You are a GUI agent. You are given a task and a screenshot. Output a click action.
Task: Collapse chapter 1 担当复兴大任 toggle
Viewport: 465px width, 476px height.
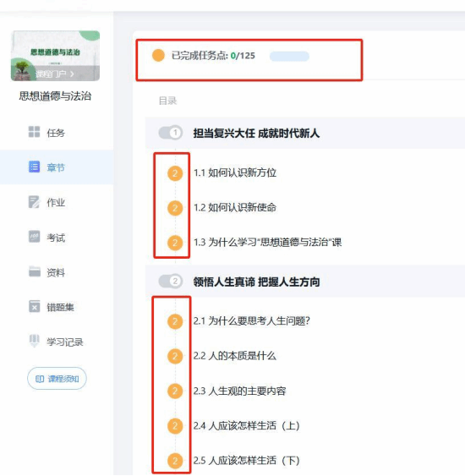pyautogui.click(x=170, y=133)
